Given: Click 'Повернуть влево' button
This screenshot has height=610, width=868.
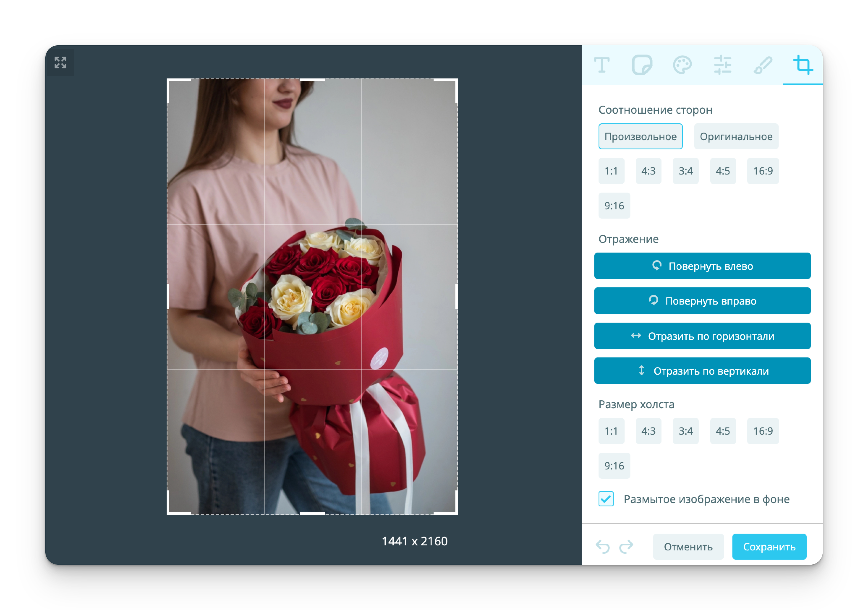Looking at the screenshot, I should (x=702, y=266).
